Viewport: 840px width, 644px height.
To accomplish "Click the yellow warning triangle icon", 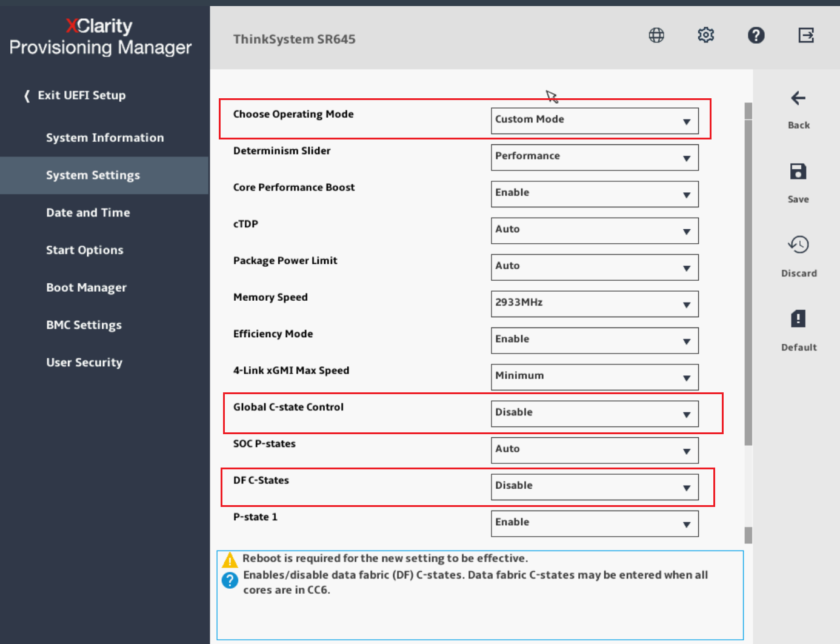I will 230,560.
